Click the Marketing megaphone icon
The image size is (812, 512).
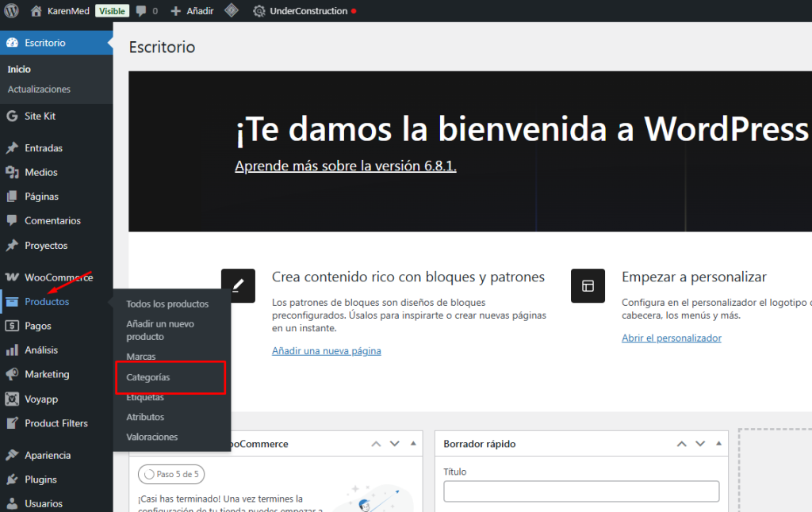pyautogui.click(x=12, y=374)
